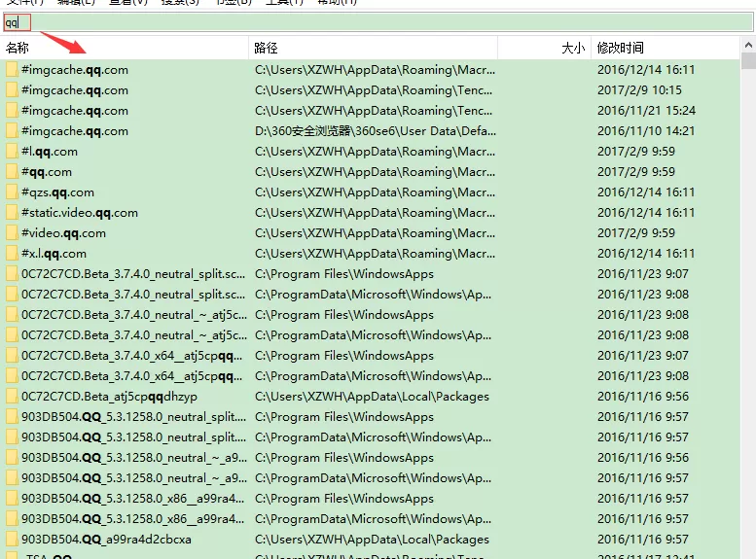
Task: Click folder icon of #qzs.qq.com
Action: point(12,192)
